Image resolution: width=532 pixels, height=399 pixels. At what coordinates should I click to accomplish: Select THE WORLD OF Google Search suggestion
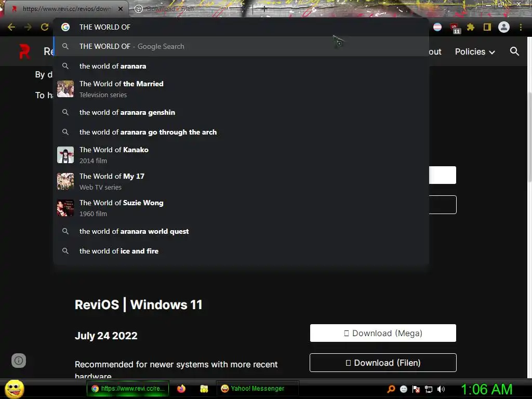[241, 46]
